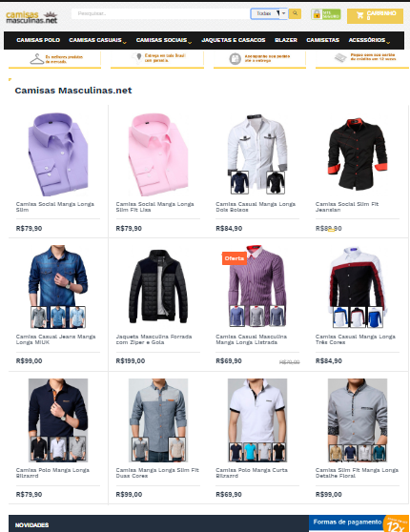
Task: Open the Todos category dropdown
Action: 269,13
